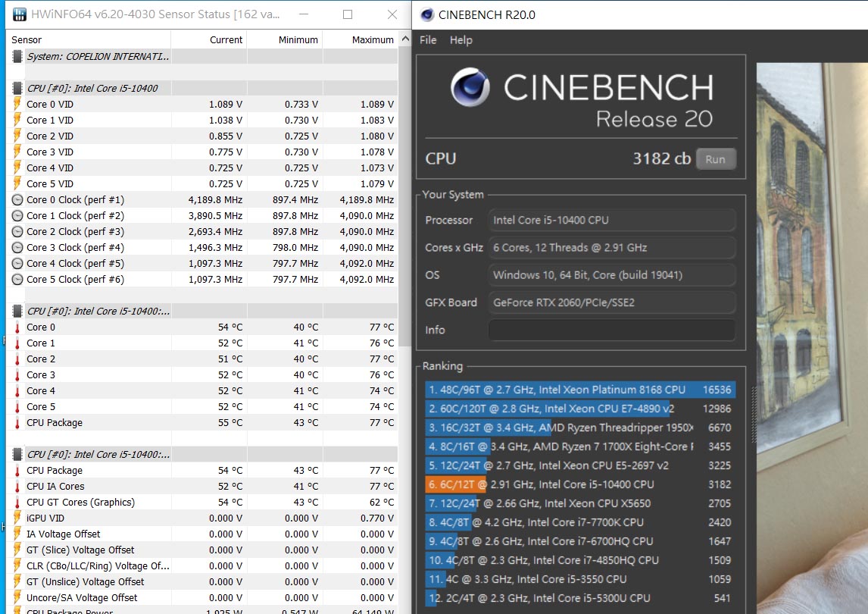Viewport: 868px width, 614px height.
Task: Select the Core 4 temperature row label
Action: point(40,390)
